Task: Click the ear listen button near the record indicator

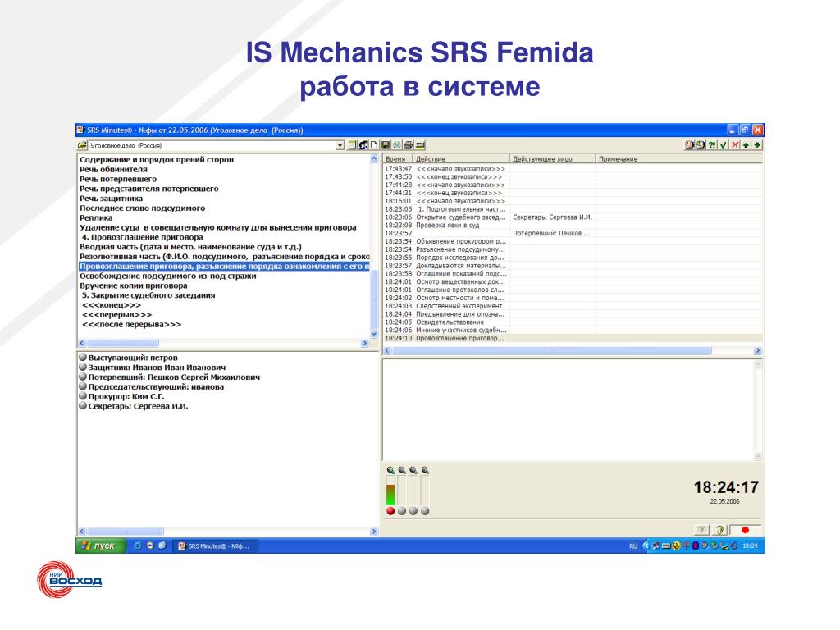Action: tap(719, 530)
